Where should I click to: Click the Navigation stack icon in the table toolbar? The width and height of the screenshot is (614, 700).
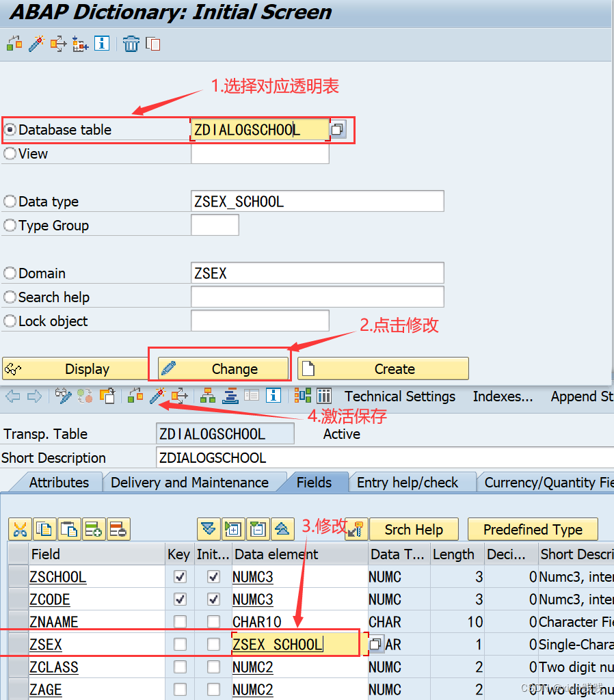tap(230, 396)
